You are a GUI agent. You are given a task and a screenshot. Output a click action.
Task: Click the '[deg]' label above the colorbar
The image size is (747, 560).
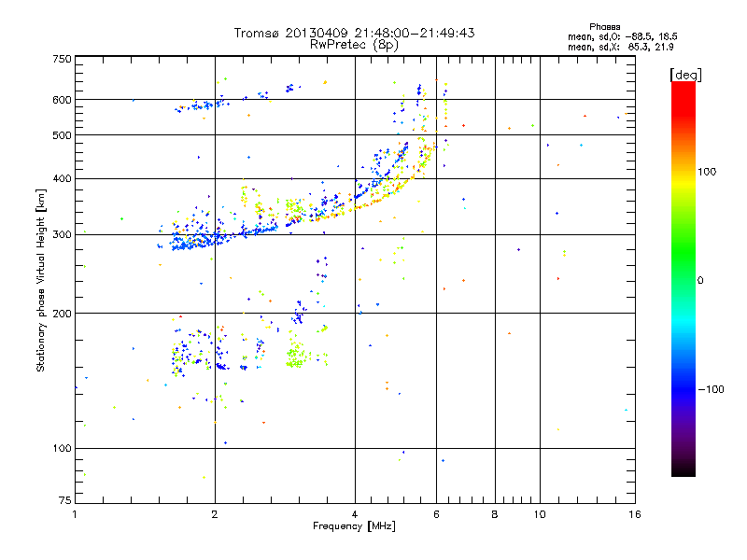[x=685, y=75]
